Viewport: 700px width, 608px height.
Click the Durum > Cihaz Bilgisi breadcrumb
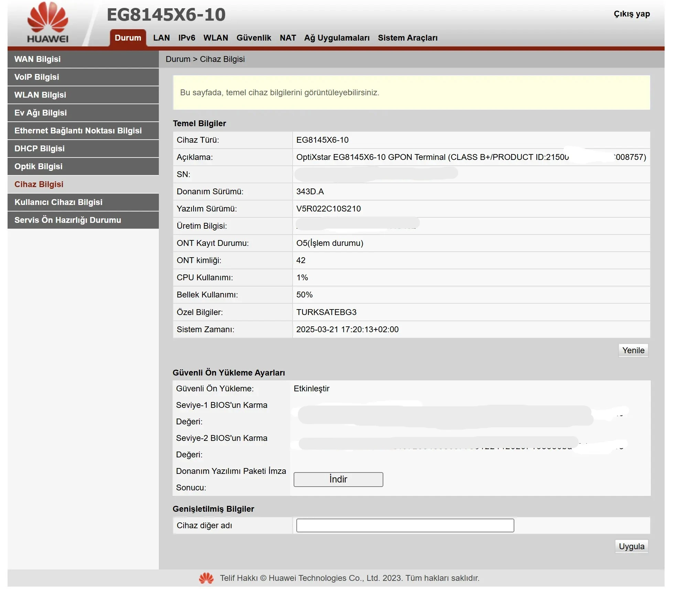click(x=205, y=59)
